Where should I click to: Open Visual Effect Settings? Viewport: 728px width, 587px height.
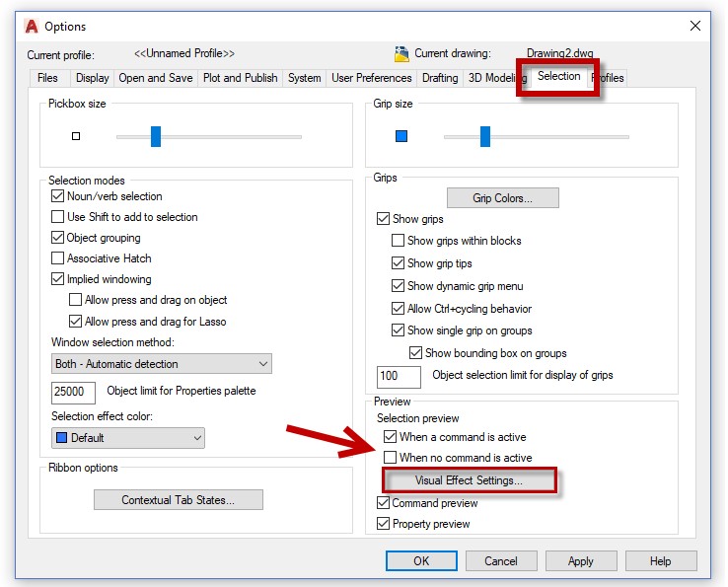click(x=469, y=480)
